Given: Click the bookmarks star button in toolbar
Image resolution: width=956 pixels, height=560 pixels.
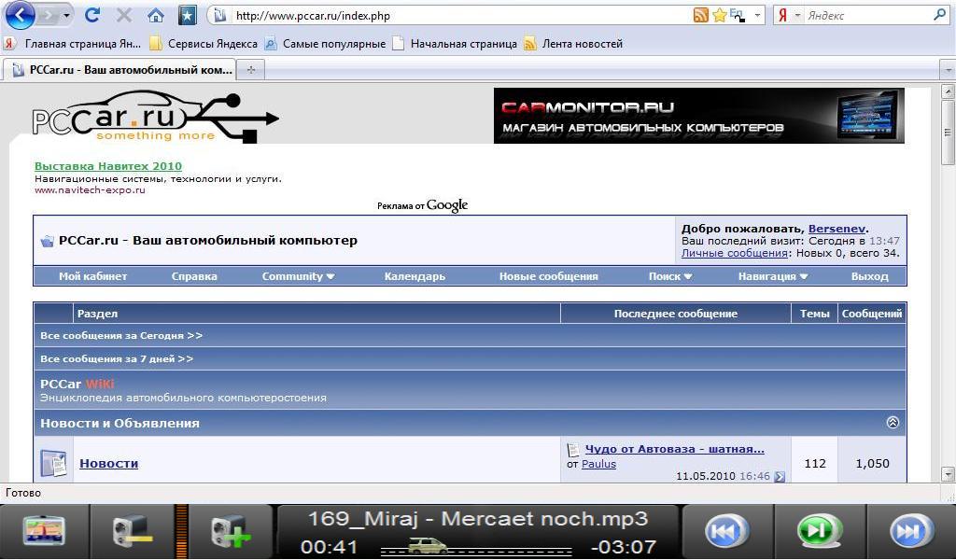Looking at the screenshot, I should coord(188,15).
